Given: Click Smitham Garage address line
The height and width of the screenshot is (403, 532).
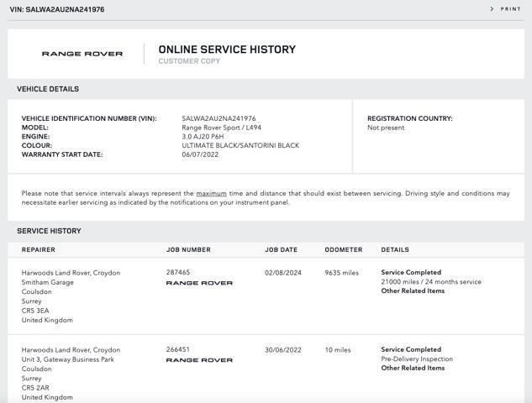Looking at the screenshot, I should point(48,282).
